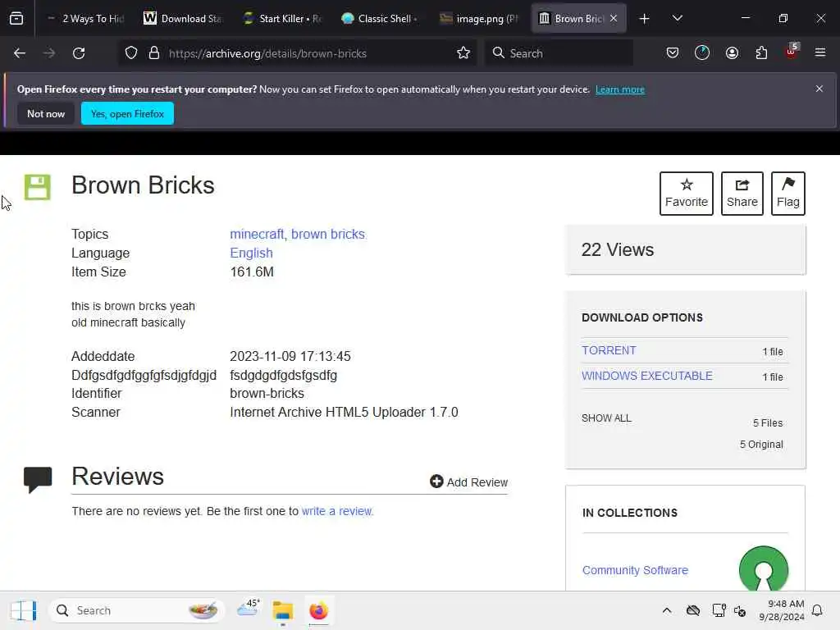Reload the current page
840x630 pixels.
pos(79,53)
